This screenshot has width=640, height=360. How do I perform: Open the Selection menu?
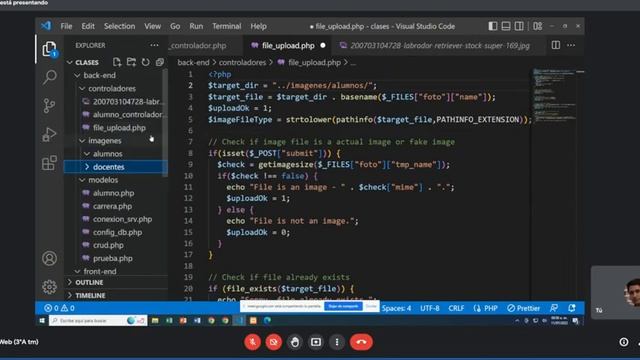[119, 26]
